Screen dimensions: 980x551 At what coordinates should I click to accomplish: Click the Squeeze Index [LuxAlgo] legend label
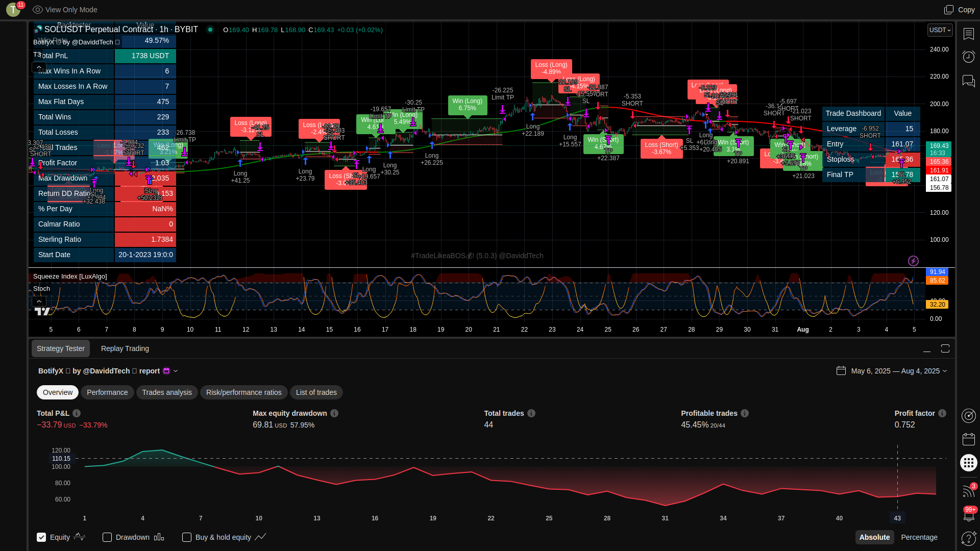tap(70, 277)
